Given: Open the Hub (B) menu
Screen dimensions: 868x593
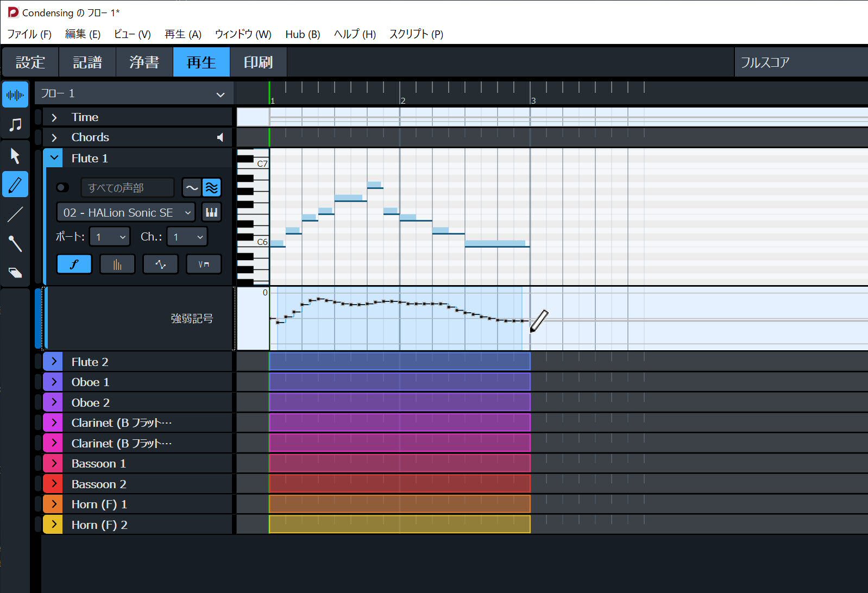Looking at the screenshot, I should pos(303,34).
